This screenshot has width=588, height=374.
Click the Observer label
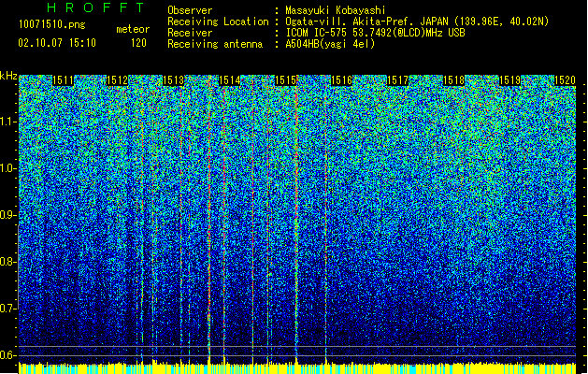[190, 10]
